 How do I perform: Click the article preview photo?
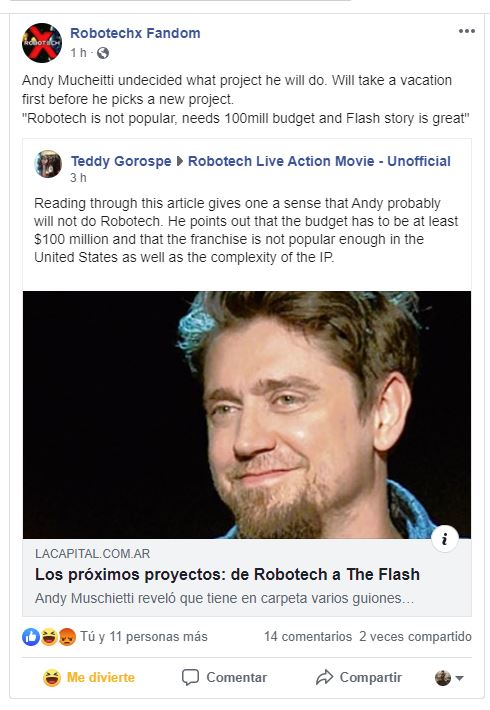pyautogui.click(x=247, y=415)
